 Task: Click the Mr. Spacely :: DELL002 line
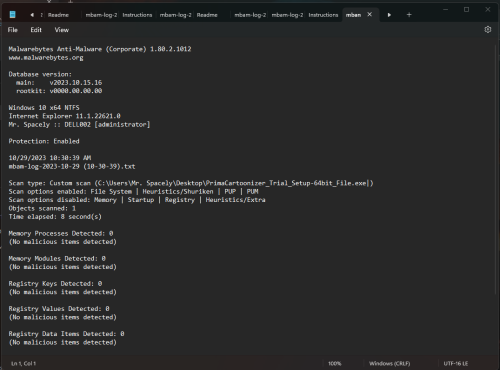[x=79, y=124]
